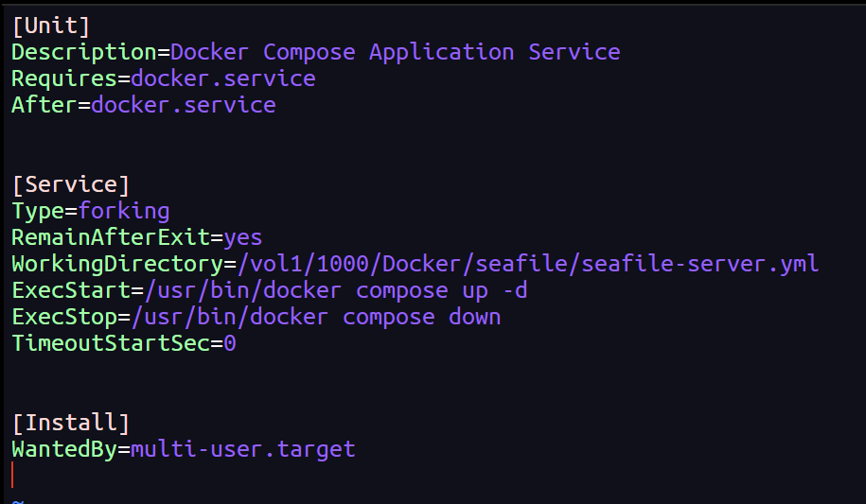Click 'compose up -d' command text
866x504 pixels.
click(441, 290)
